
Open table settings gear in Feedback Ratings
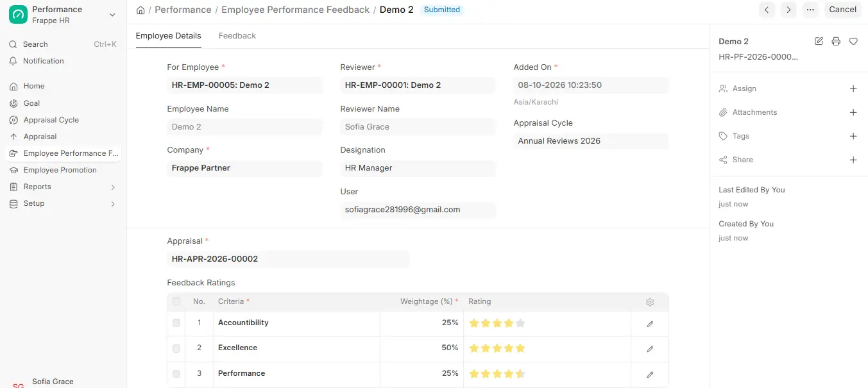pyautogui.click(x=650, y=302)
